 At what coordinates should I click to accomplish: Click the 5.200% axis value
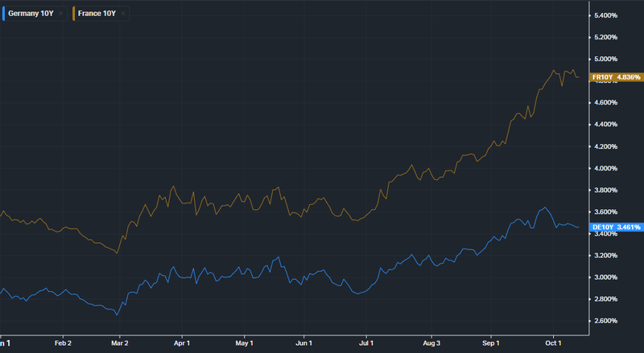[x=605, y=37]
